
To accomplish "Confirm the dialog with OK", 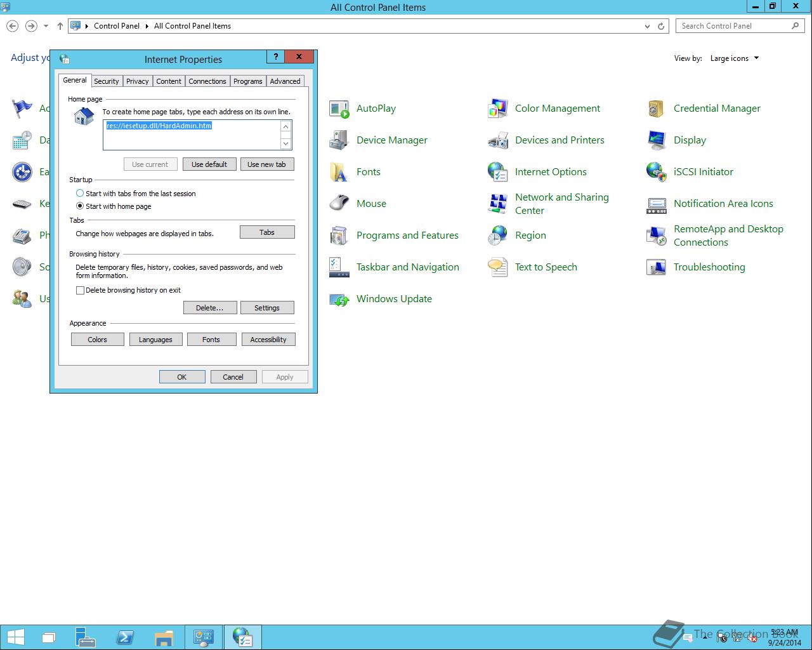I will coord(182,377).
